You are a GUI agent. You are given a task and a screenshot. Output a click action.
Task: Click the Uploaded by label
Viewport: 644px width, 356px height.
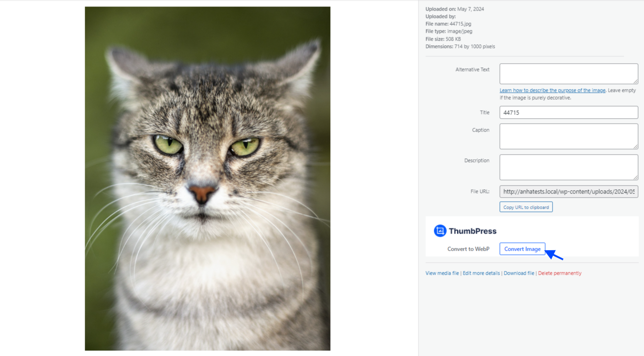441,17
